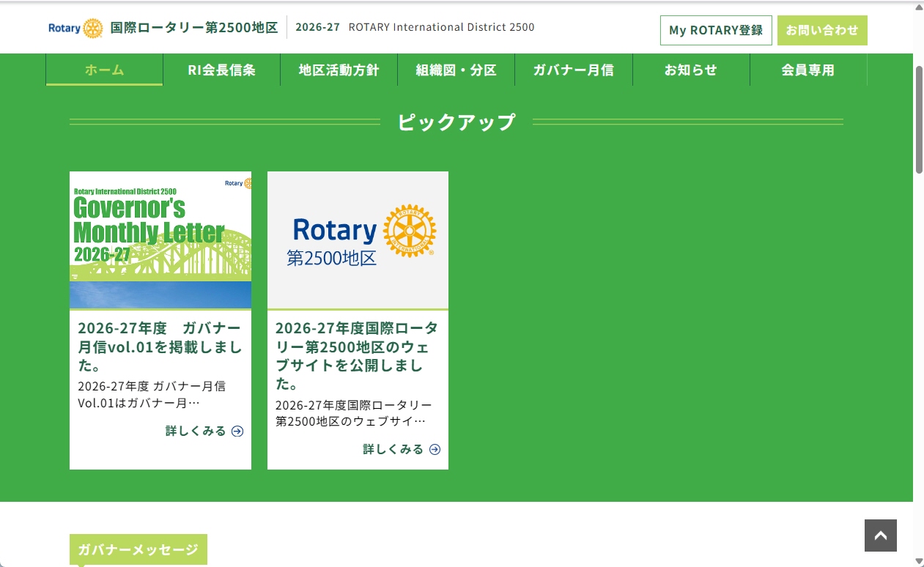Viewport: 924px width, 567px height.
Task: Click the back-to-top arrow button
Action: point(881,535)
